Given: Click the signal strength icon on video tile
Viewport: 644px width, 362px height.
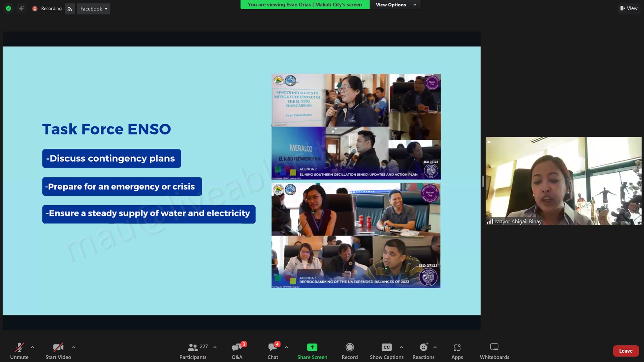Looking at the screenshot, I should click(490, 221).
